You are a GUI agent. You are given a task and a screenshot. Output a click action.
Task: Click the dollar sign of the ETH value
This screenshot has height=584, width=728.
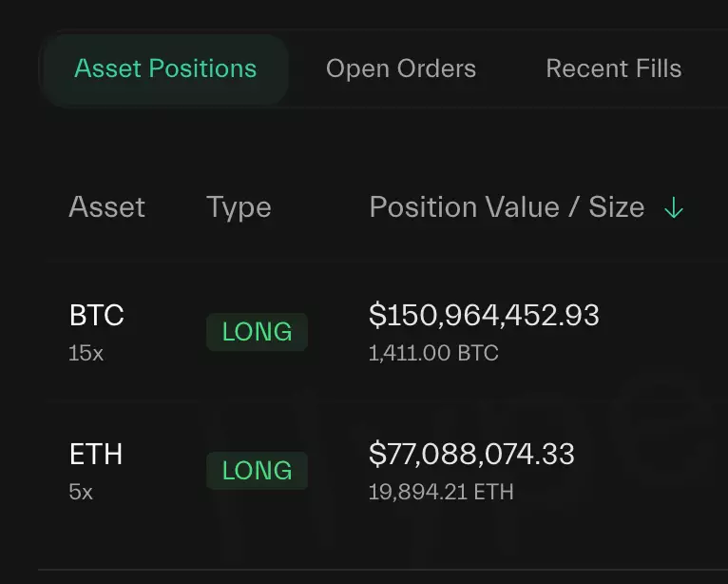pos(375,455)
